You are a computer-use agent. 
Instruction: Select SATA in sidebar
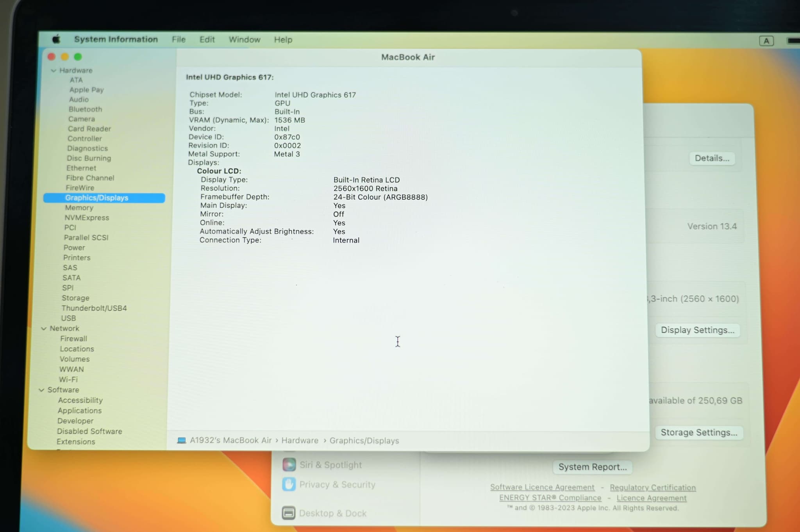(71, 278)
